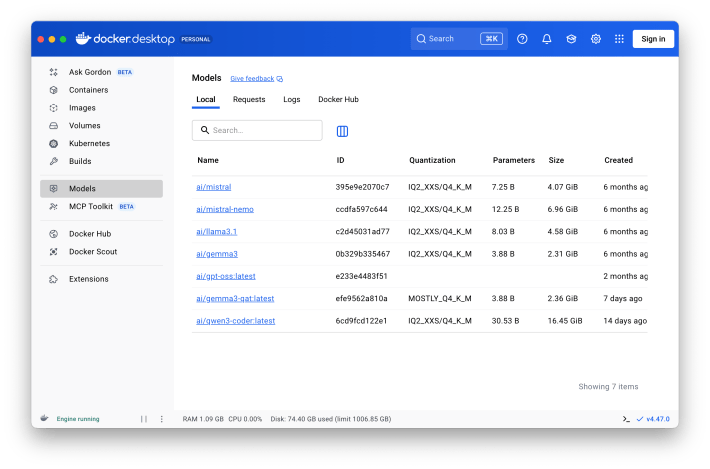710x469 pixels.
Task: Sort by the Size column header
Action: 556,160
